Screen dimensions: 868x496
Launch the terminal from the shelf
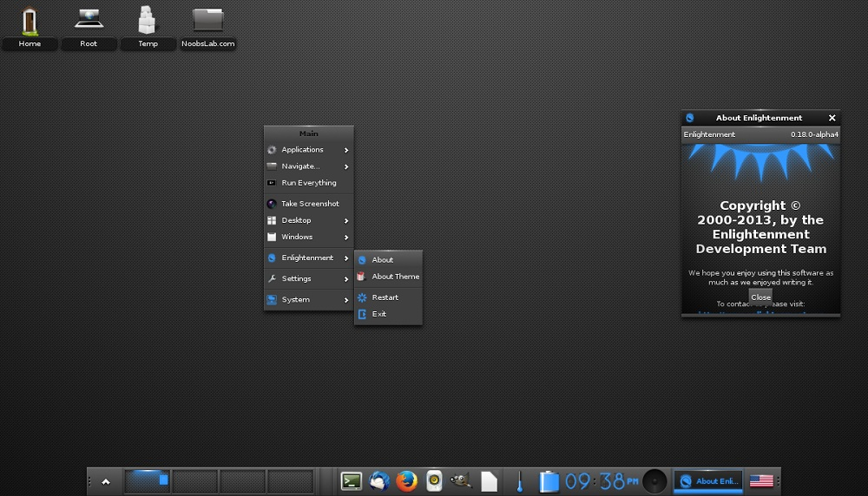[352, 480]
